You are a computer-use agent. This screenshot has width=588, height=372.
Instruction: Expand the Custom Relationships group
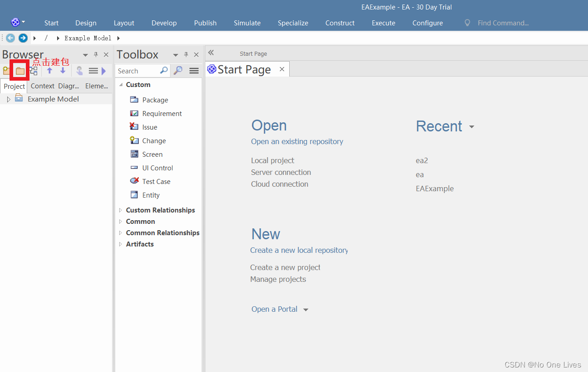[x=121, y=210]
